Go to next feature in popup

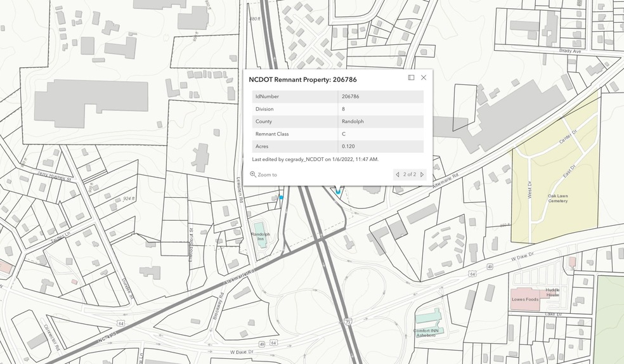coord(422,174)
